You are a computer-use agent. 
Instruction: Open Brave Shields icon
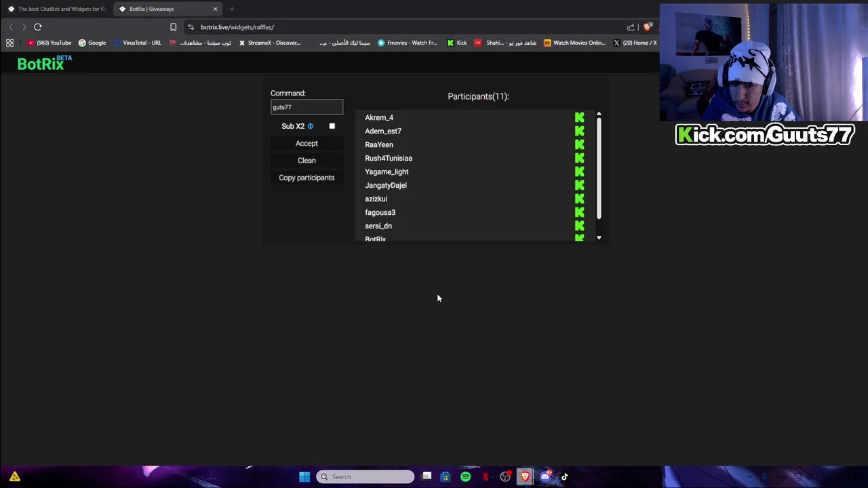point(648,27)
